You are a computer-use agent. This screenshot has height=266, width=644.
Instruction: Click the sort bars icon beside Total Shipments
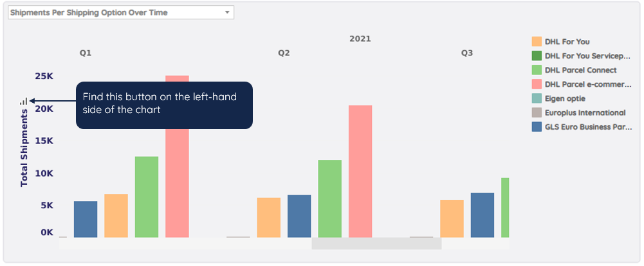(x=24, y=101)
